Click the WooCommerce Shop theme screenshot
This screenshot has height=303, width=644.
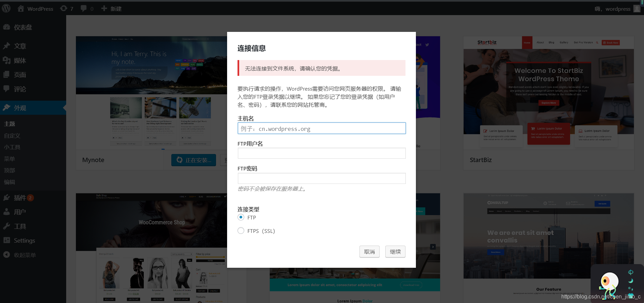point(152,248)
